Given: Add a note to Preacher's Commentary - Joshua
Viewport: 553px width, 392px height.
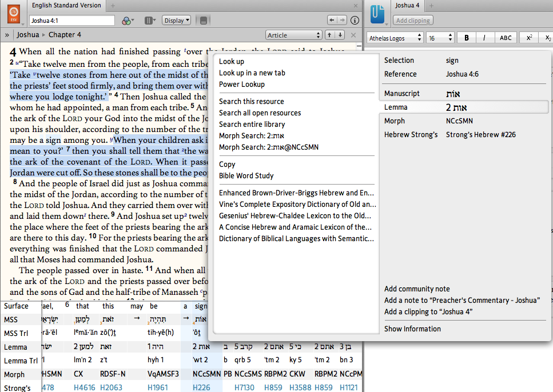Looking at the screenshot, I should 462,301.
